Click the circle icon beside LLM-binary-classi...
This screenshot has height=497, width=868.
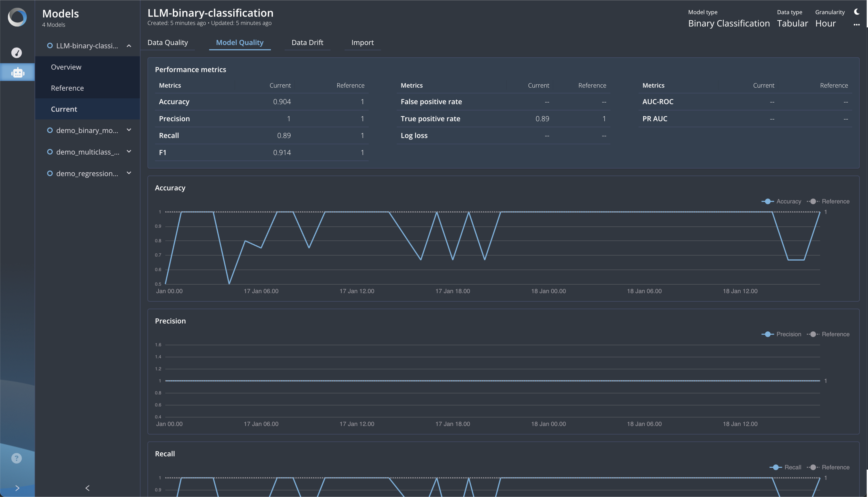tap(50, 45)
